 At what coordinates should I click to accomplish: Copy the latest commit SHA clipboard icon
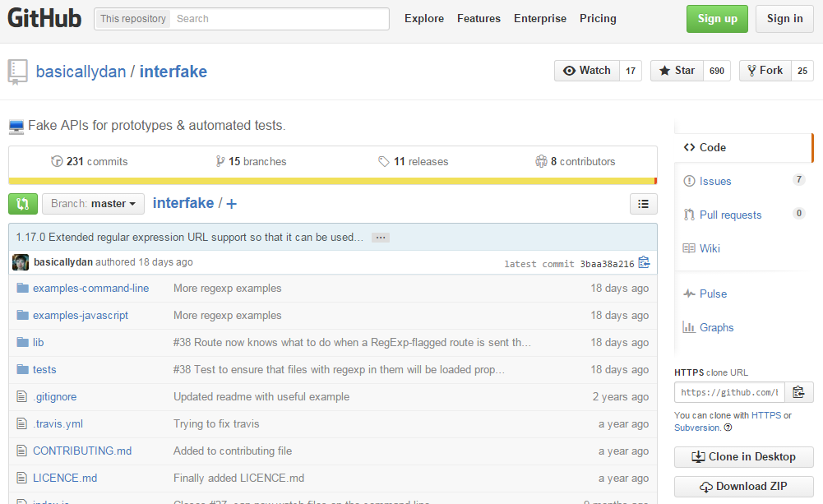pos(644,262)
